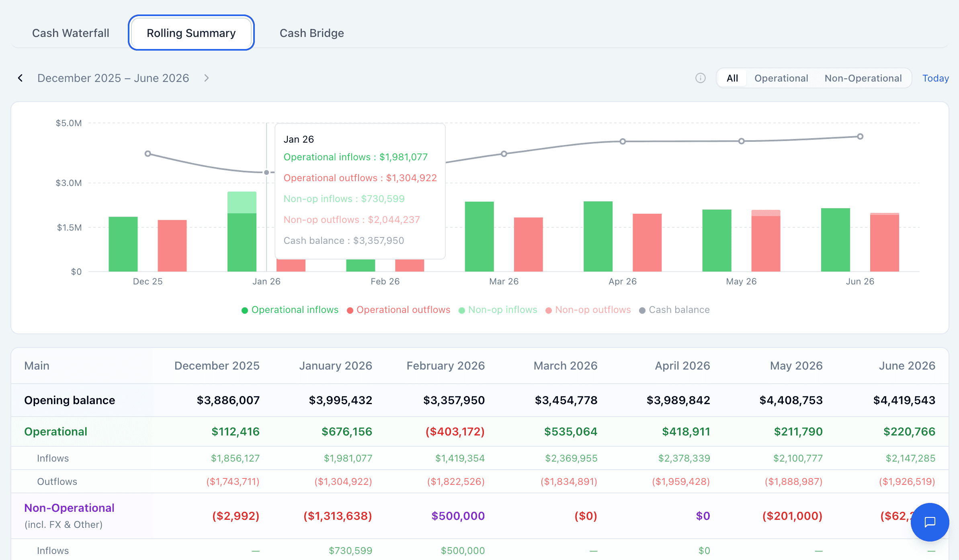
Task: Toggle Non-op inflows legend series
Action: [498, 310]
